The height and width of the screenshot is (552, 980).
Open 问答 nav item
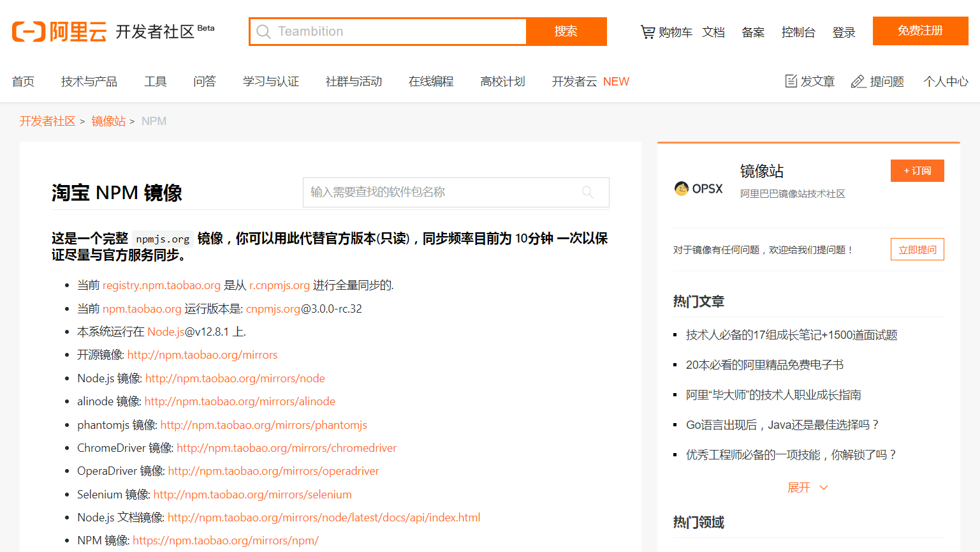[205, 82]
